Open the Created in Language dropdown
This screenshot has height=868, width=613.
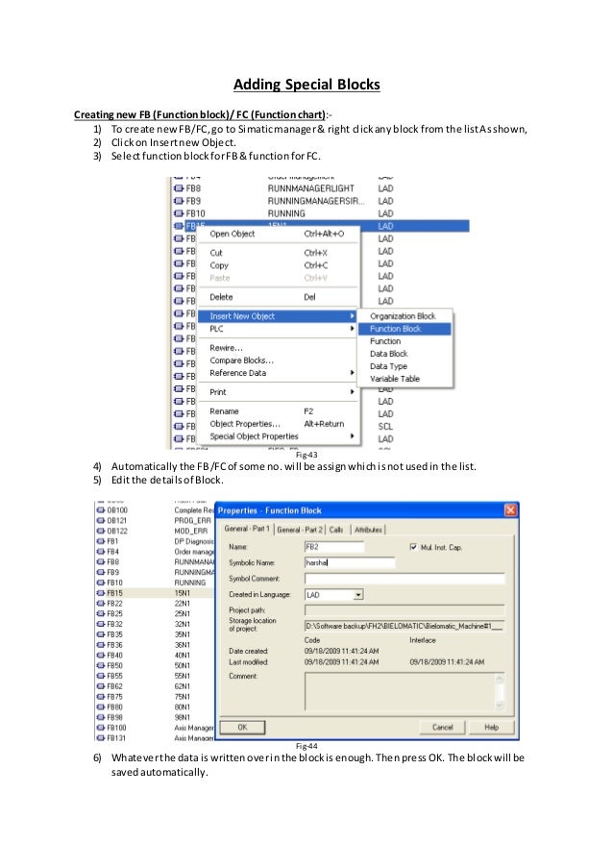358,595
